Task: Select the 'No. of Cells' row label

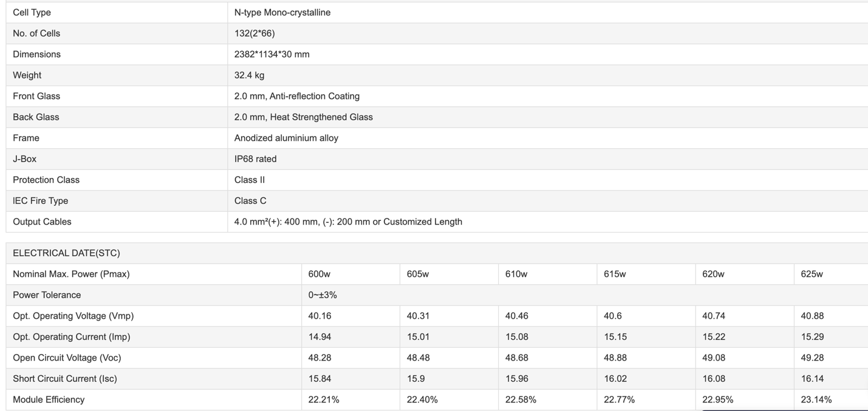Action: point(36,33)
